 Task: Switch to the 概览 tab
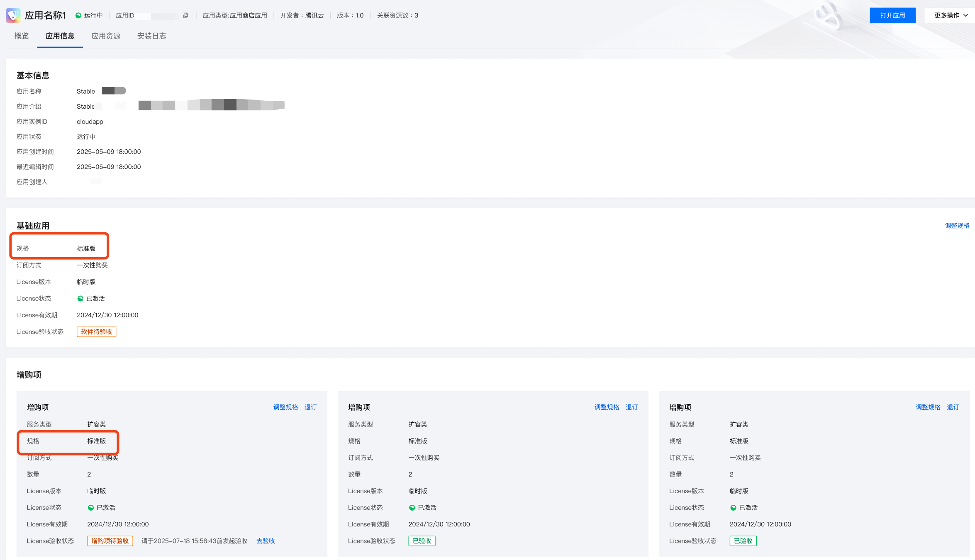(x=22, y=36)
